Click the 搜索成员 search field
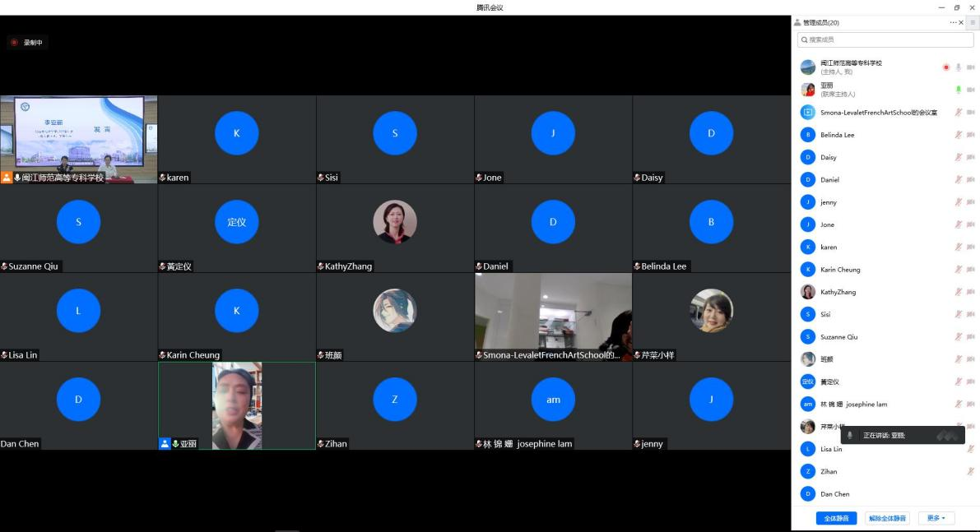980x532 pixels. pyautogui.click(x=873, y=39)
